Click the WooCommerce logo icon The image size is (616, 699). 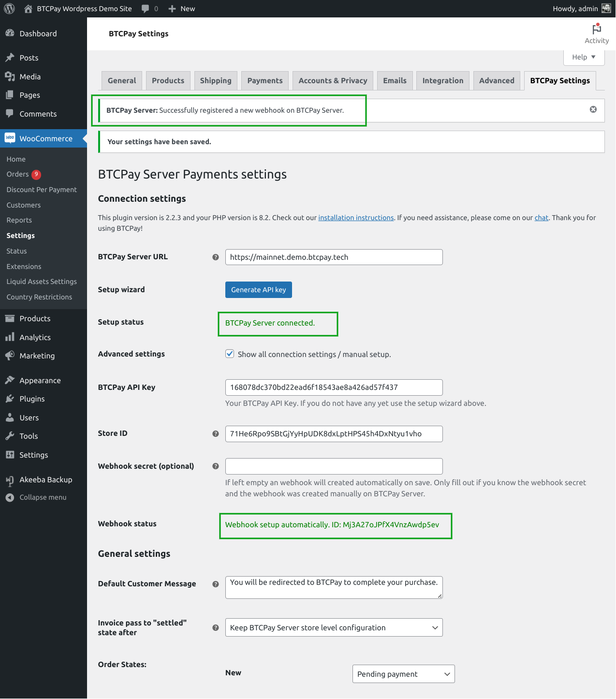(10, 138)
